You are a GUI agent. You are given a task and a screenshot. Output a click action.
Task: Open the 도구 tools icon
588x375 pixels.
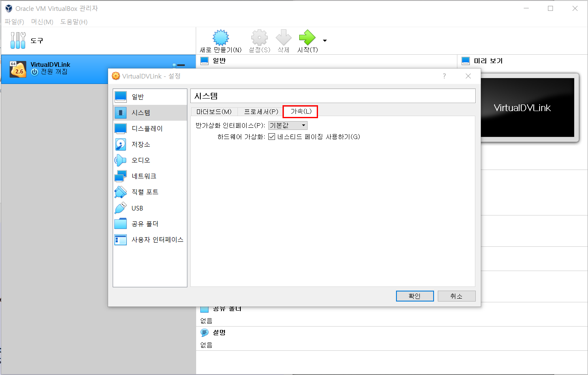click(18, 41)
